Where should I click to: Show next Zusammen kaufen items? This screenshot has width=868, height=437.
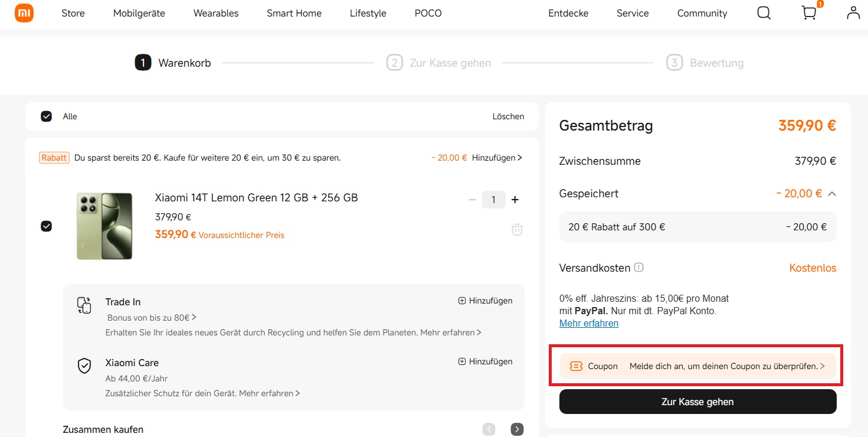point(517,429)
